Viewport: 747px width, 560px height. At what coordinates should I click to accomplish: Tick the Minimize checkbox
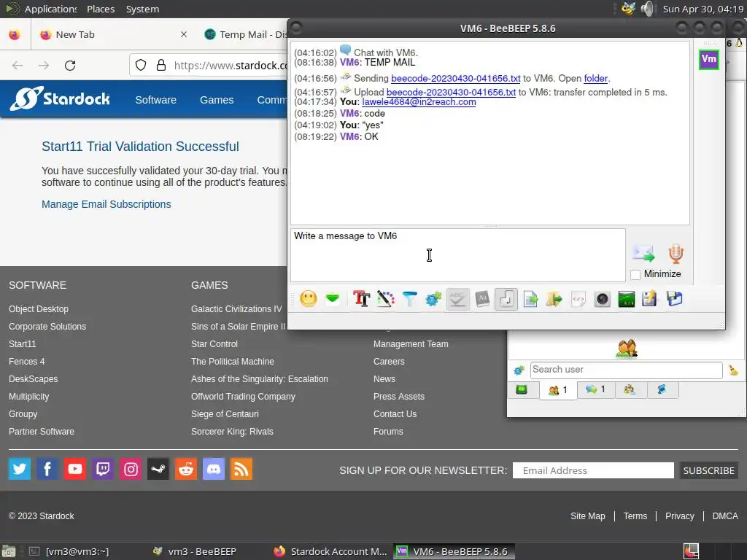635,274
